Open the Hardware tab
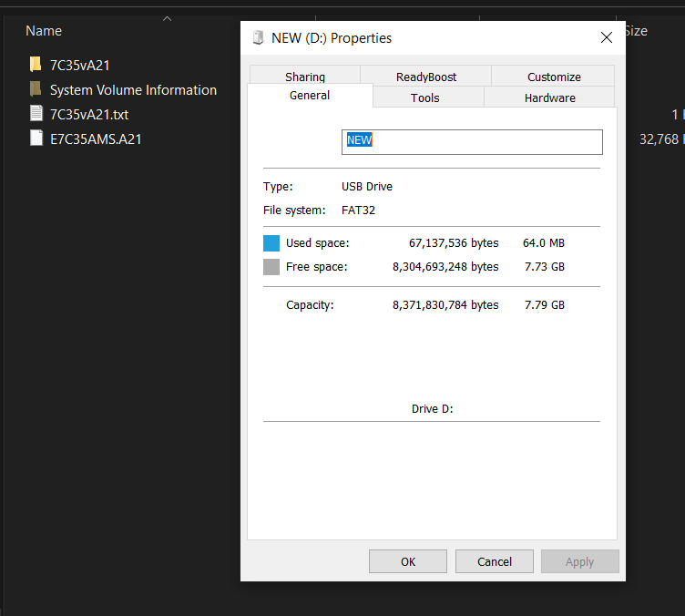This screenshot has width=685, height=616. click(x=549, y=97)
